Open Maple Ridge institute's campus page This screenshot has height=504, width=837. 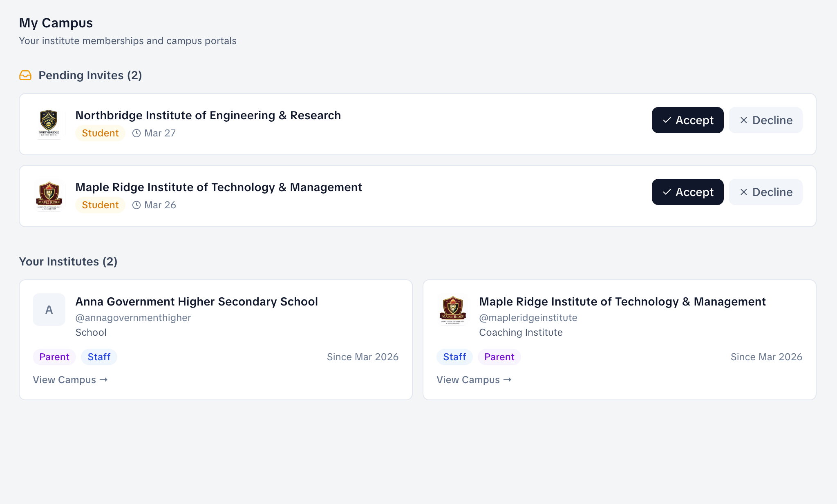473,380
